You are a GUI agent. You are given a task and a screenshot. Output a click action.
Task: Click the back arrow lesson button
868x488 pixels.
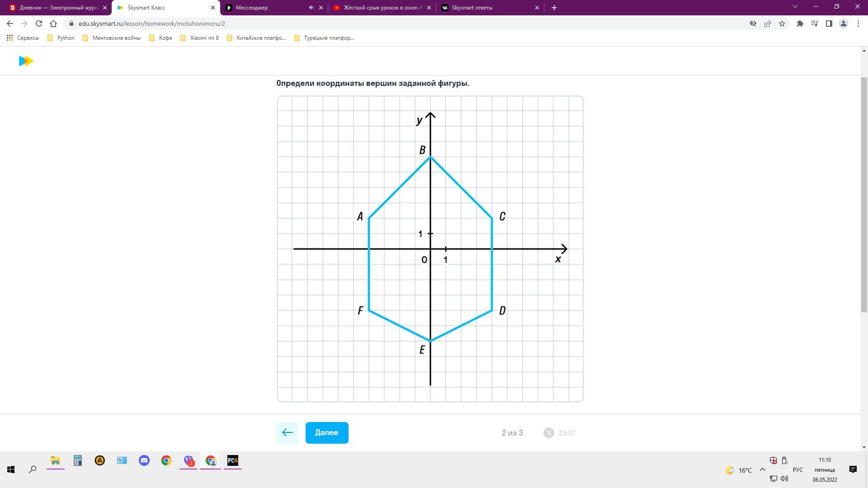288,433
